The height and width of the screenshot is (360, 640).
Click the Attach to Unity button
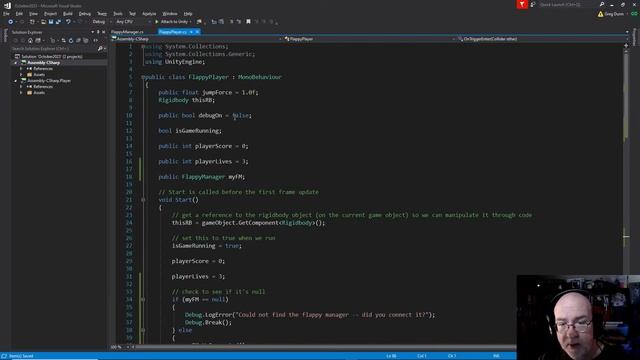[173, 22]
